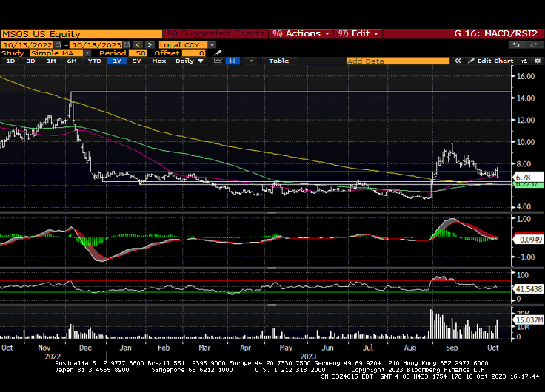
Task: Click the Edit Chart button
Action: [491, 61]
